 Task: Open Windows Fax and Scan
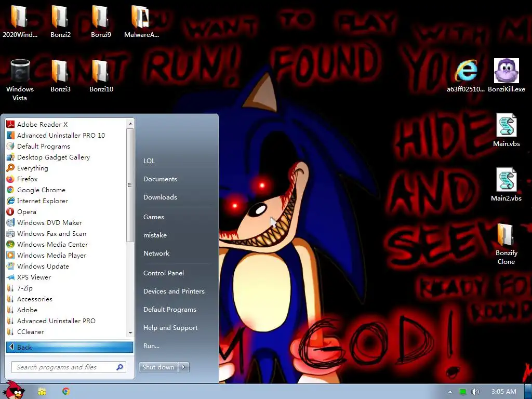[x=66, y=233]
